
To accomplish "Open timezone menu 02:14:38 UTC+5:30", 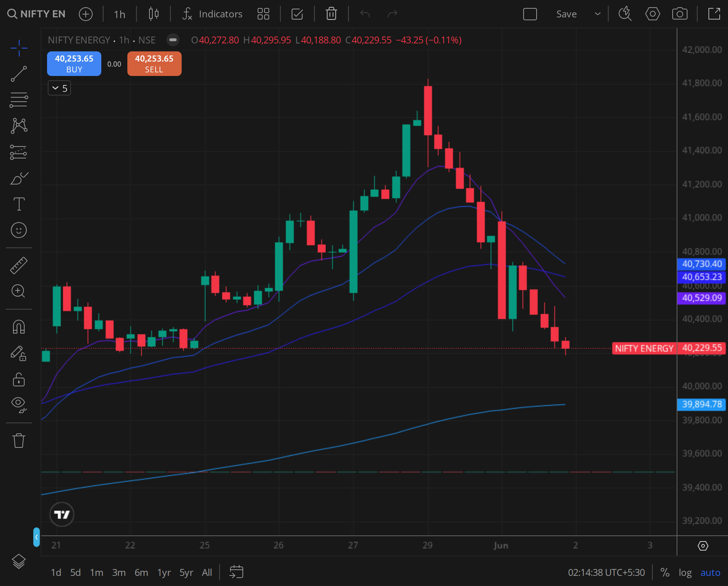I will coord(606,572).
